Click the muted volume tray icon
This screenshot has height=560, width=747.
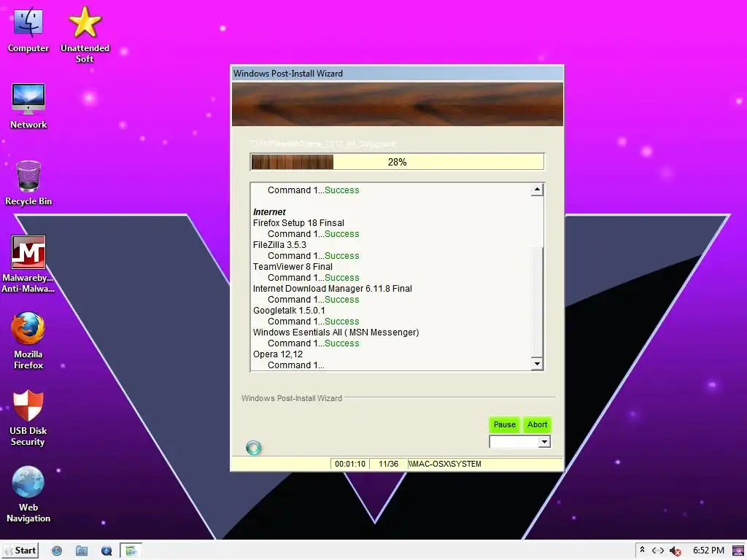pyautogui.click(x=675, y=551)
